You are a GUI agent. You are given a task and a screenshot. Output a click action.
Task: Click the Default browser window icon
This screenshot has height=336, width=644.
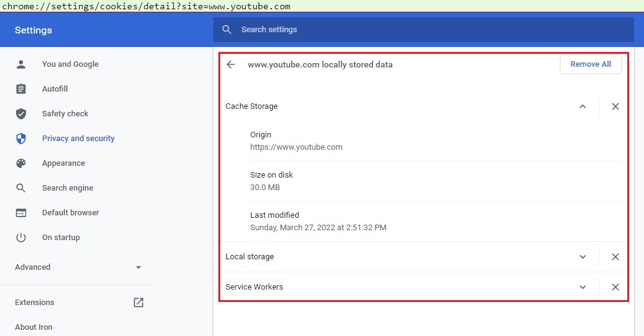[21, 213]
